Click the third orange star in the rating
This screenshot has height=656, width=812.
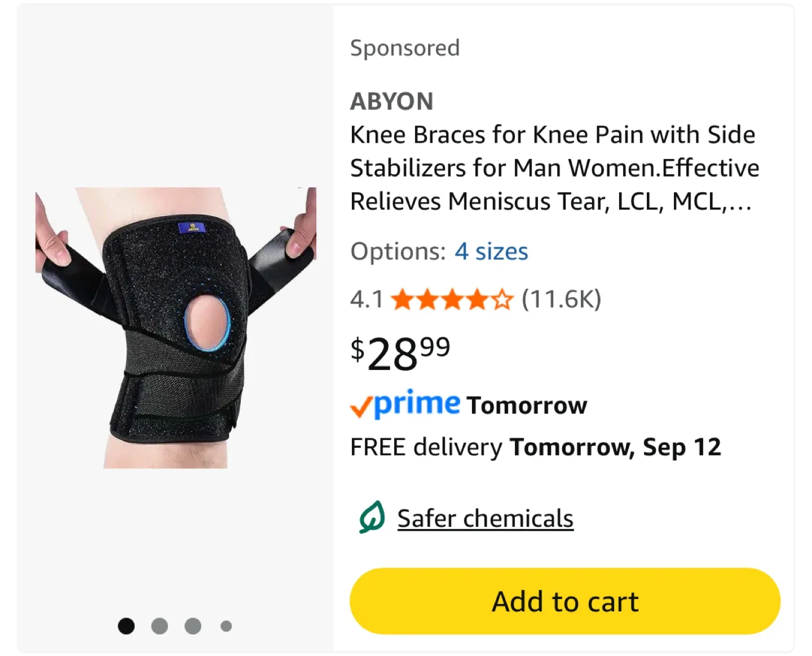pyautogui.click(x=454, y=300)
